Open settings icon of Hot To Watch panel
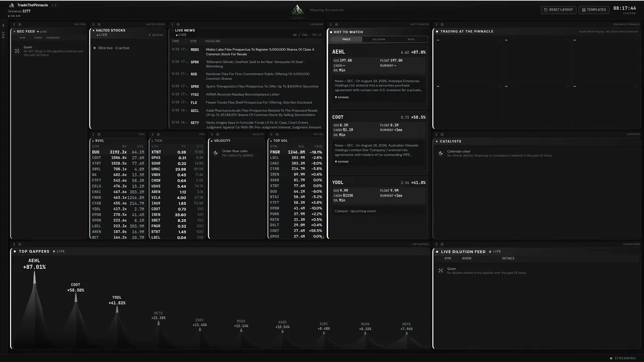 (336, 24)
